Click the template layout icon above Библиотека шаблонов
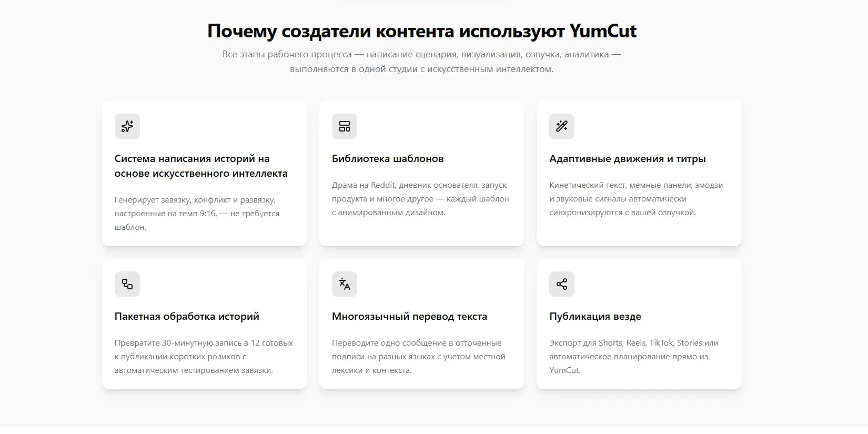This screenshot has width=868, height=434. point(345,126)
